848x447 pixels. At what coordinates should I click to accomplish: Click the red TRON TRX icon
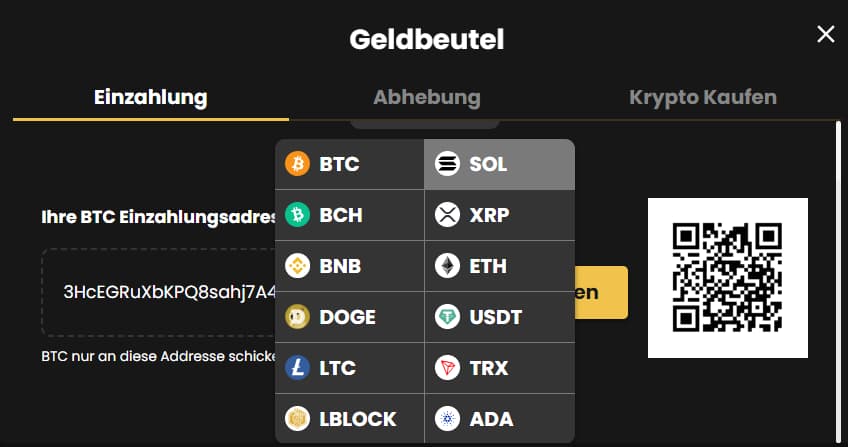point(447,368)
